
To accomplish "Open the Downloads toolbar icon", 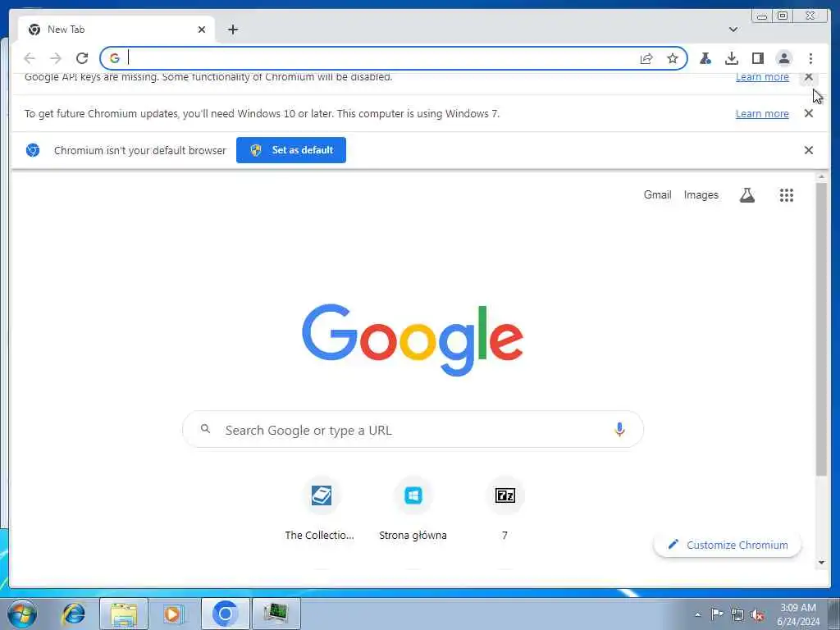I will click(x=731, y=58).
